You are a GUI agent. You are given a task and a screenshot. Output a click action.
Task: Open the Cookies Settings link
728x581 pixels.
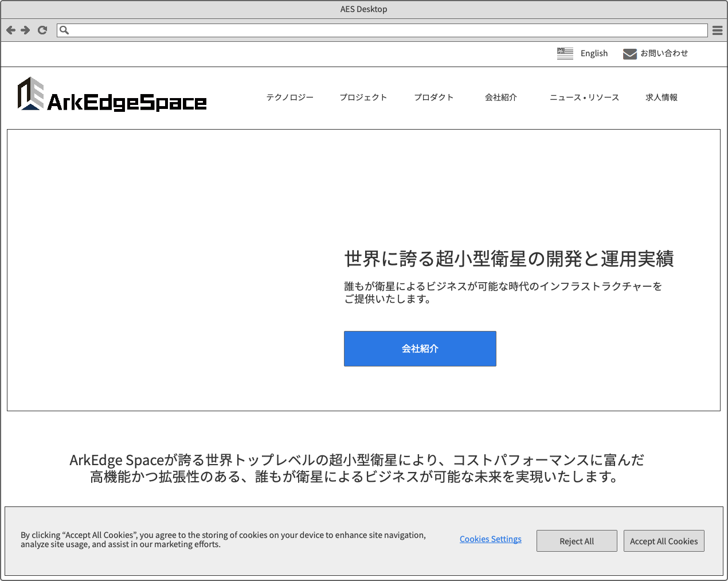pos(490,539)
